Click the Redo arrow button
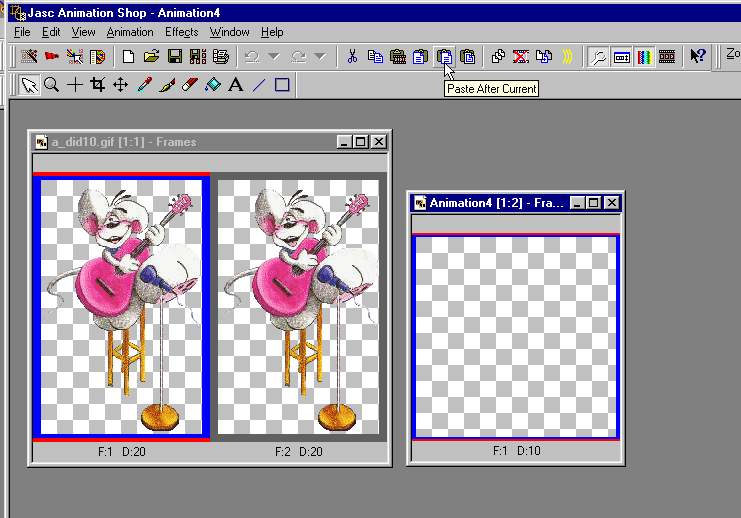Viewport: 741px width, 518px height. (x=298, y=57)
